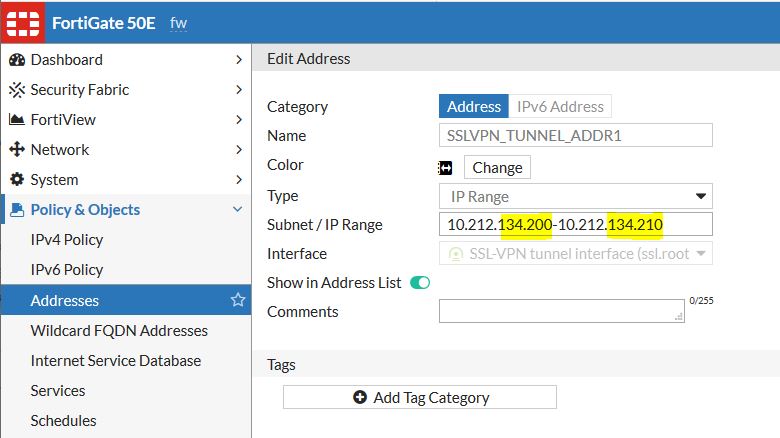
Task: Collapse the Policy & Objects chevron
Action: [238, 210]
